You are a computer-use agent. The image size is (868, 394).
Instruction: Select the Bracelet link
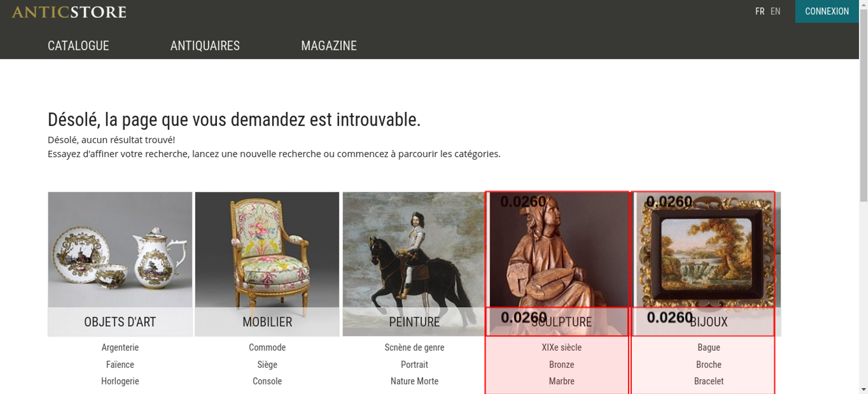(709, 381)
